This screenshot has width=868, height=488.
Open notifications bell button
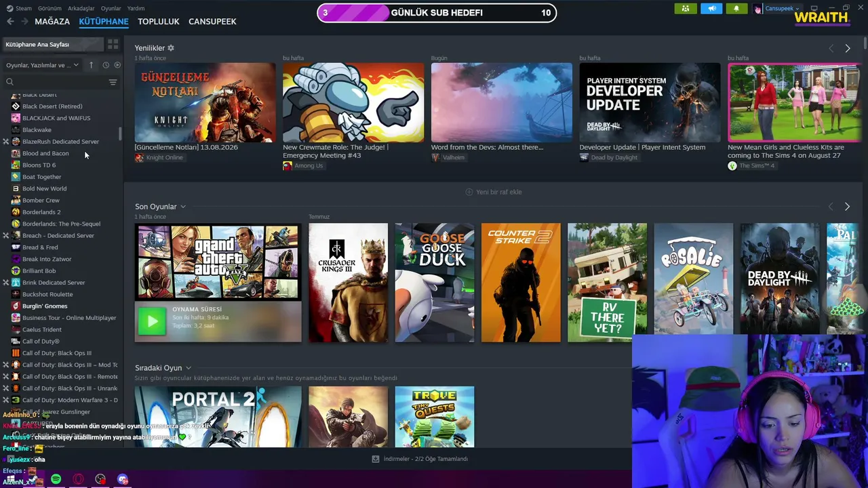tap(736, 9)
